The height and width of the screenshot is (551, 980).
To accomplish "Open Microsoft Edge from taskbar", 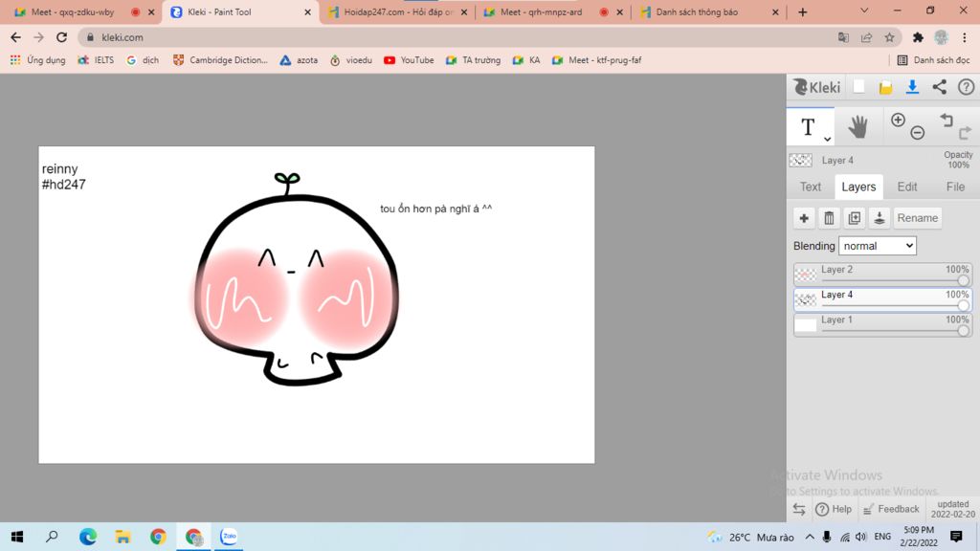I will [x=87, y=537].
